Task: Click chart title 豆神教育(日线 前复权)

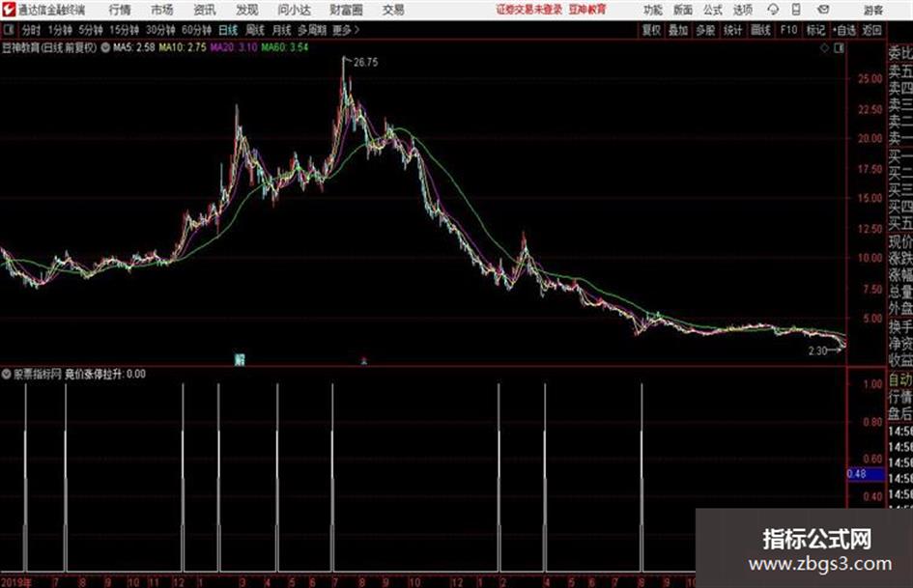Action: [49, 47]
